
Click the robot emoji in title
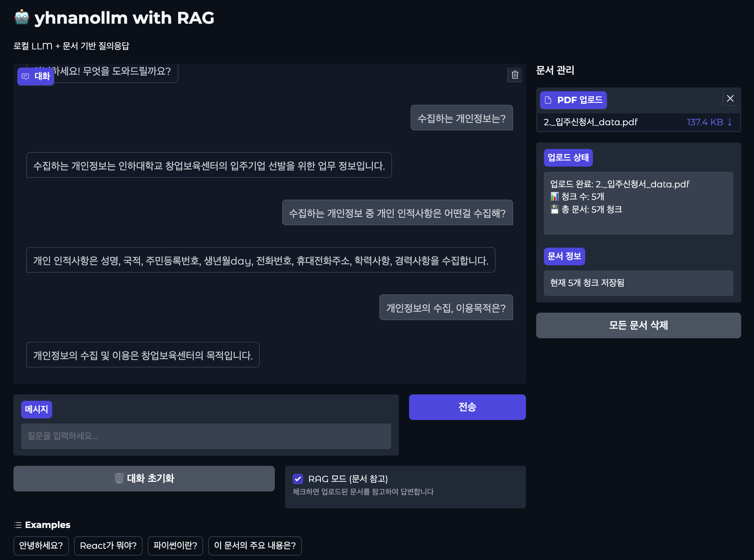click(22, 18)
